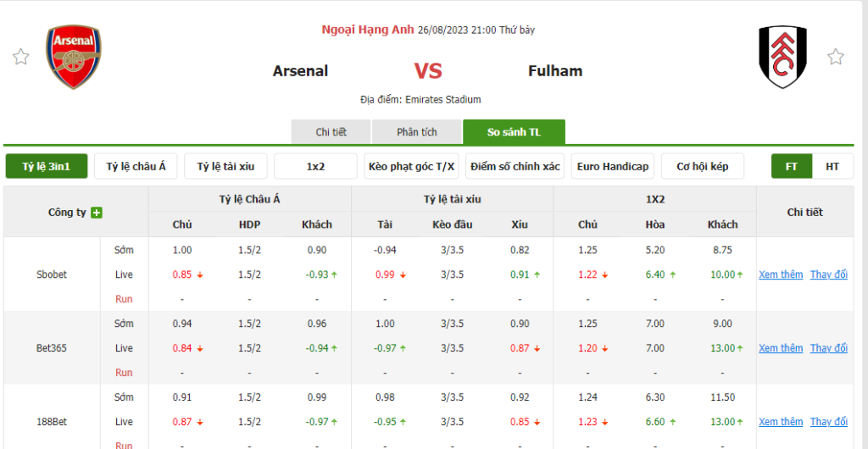Open the Chi tiết tab
Screen dimensions: 868x449
(331, 132)
